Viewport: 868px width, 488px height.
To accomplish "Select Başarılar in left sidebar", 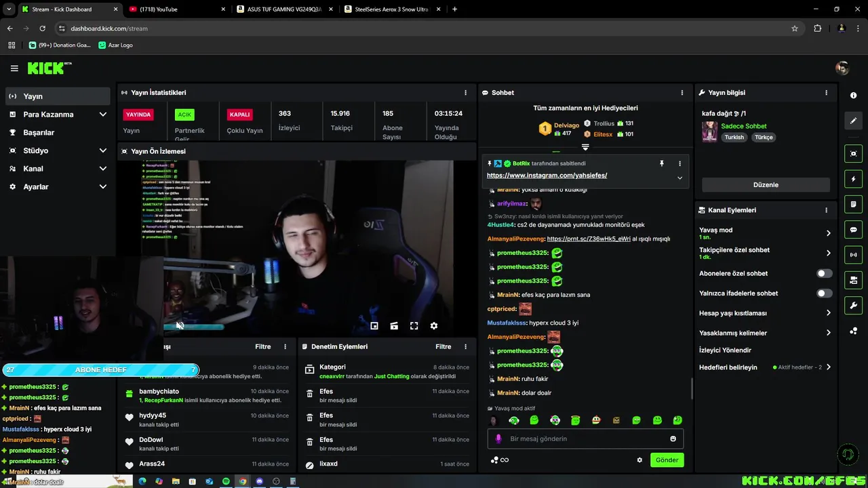I will [58, 133].
